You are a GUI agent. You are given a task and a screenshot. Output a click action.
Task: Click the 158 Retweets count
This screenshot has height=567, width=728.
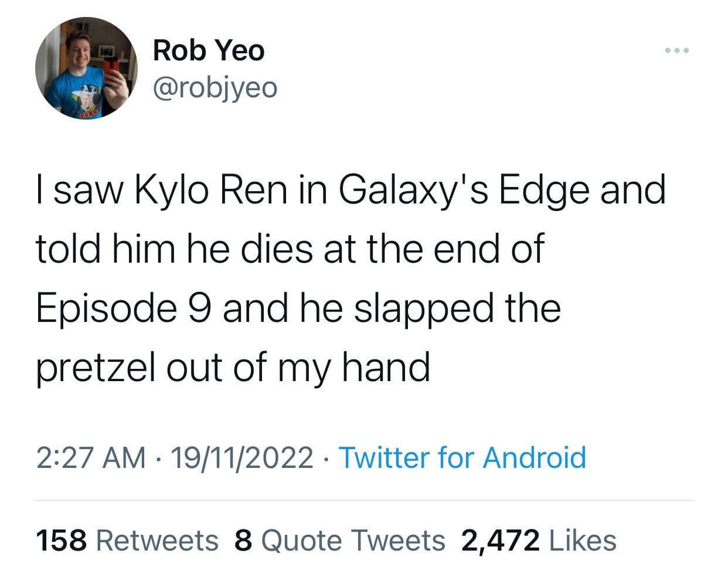[x=126, y=540]
